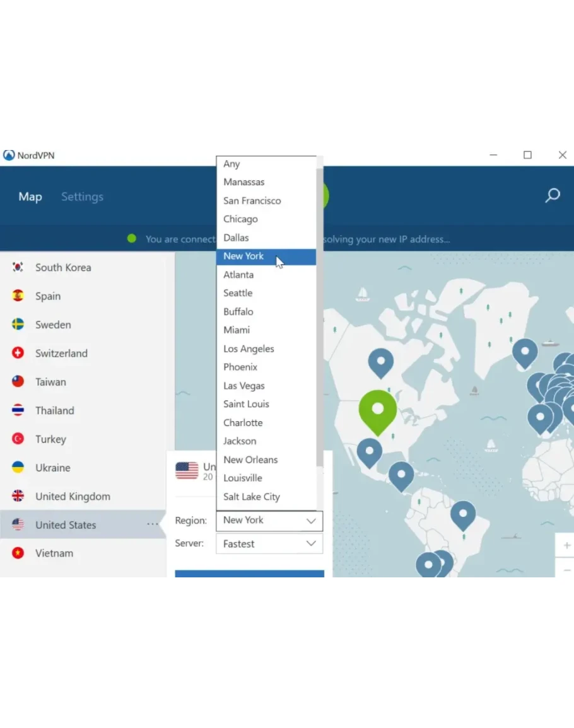Screen dimensions: 574x728
Task: Click the green map pin for United States
Action: click(377, 410)
